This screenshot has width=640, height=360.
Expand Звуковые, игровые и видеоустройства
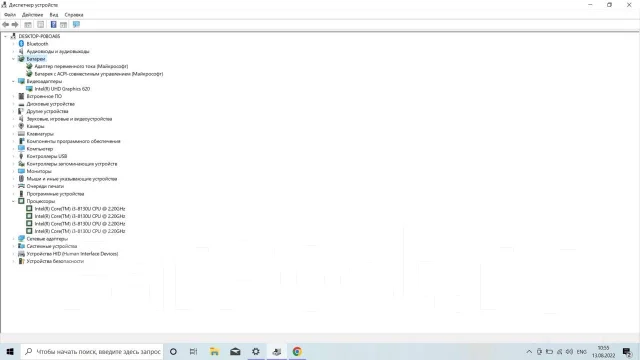[13, 119]
